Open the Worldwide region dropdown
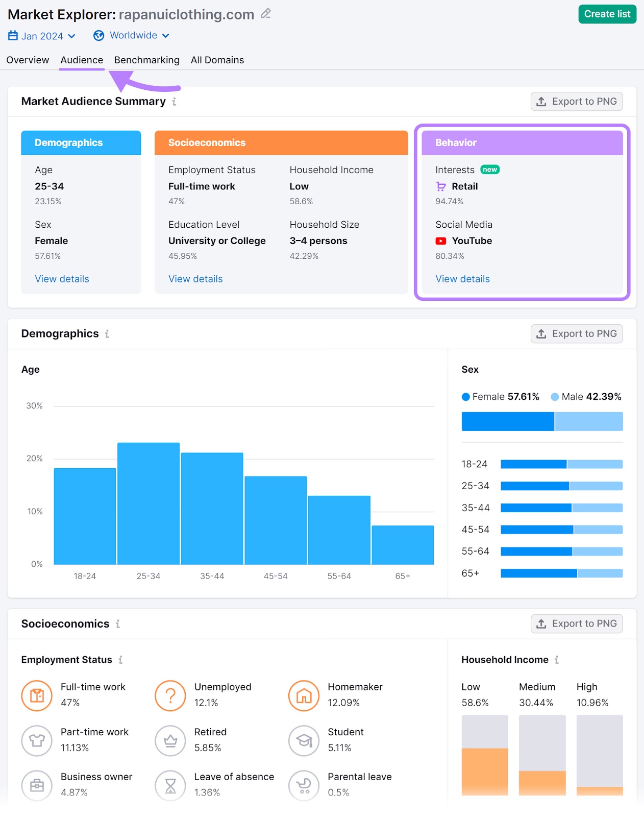644x817 pixels. coord(131,35)
